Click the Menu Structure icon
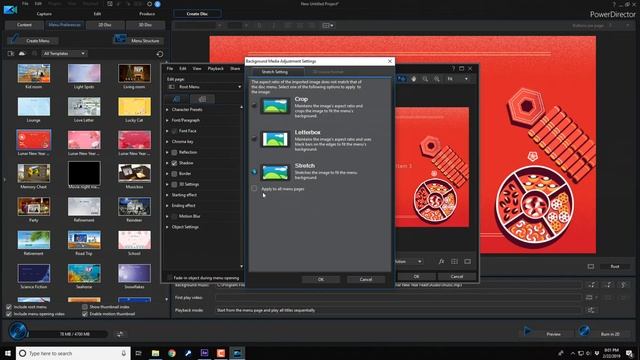This screenshot has height=360, width=640. click(120, 39)
